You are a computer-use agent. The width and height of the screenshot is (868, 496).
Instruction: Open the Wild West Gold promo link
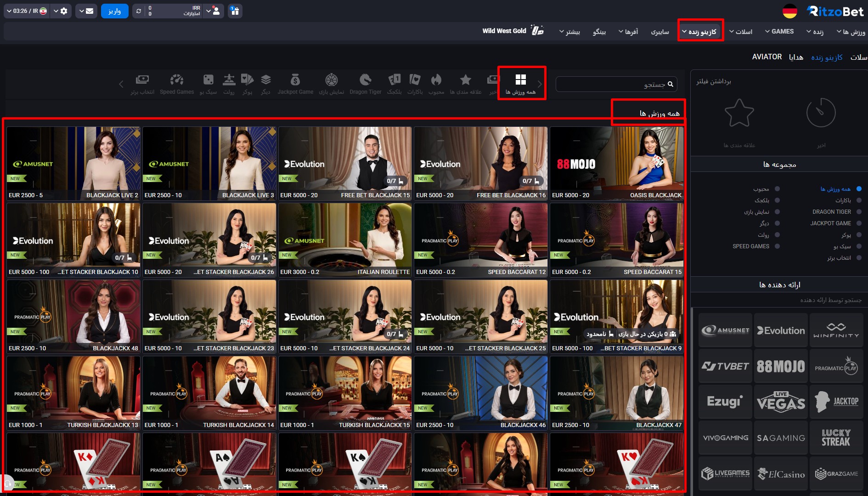[x=513, y=31]
